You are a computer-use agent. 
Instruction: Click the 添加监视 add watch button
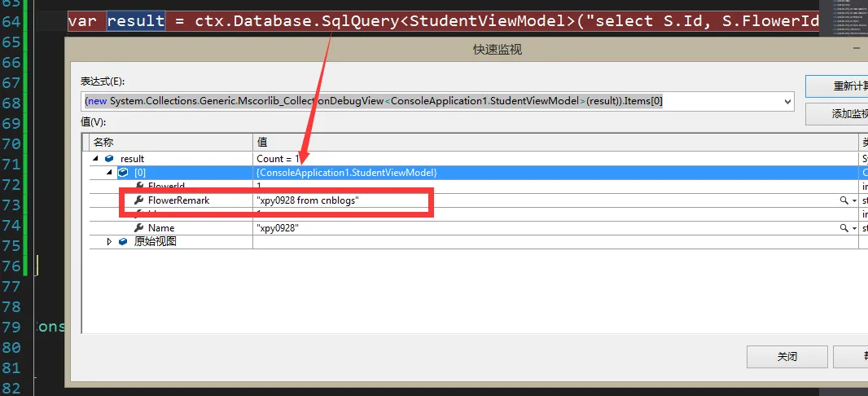837,114
